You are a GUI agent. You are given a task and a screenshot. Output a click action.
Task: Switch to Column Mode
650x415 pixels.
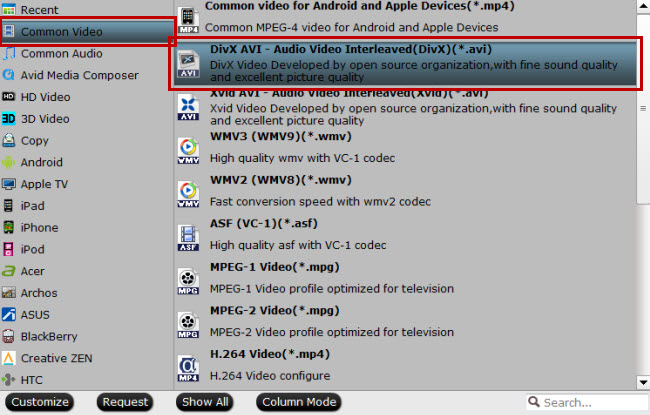point(299,402)
